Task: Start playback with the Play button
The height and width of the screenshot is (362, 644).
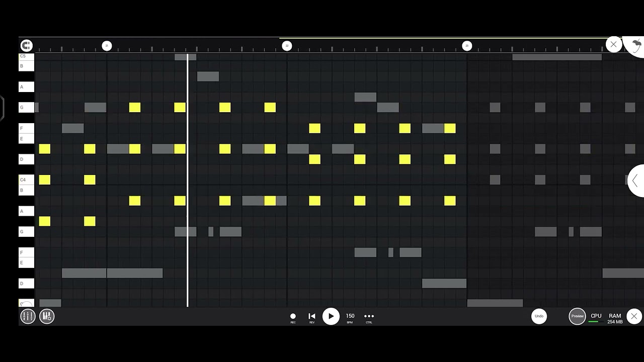Action: (331, 316)
